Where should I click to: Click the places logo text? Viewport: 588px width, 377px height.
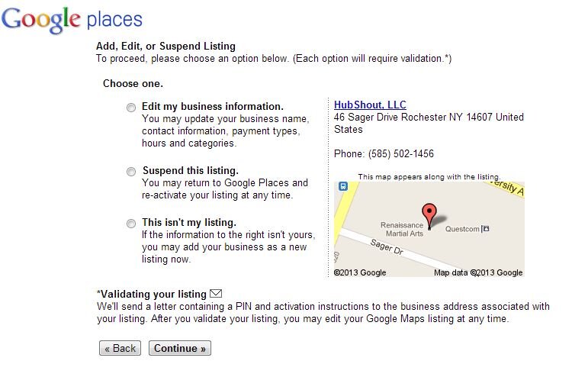(114, 21)
